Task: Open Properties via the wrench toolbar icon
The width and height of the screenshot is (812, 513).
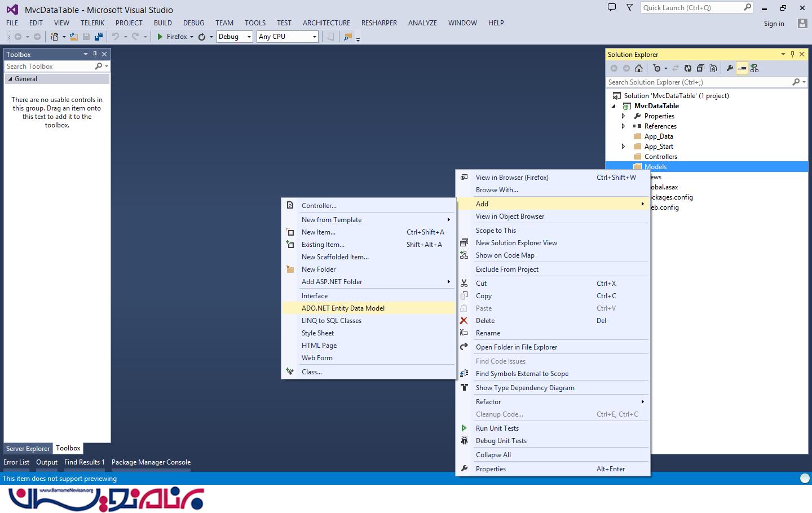Action: [730, 68]
